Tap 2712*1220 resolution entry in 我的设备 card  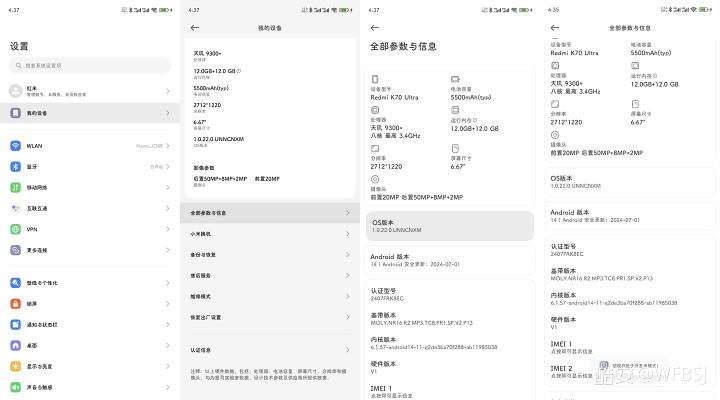207,107
